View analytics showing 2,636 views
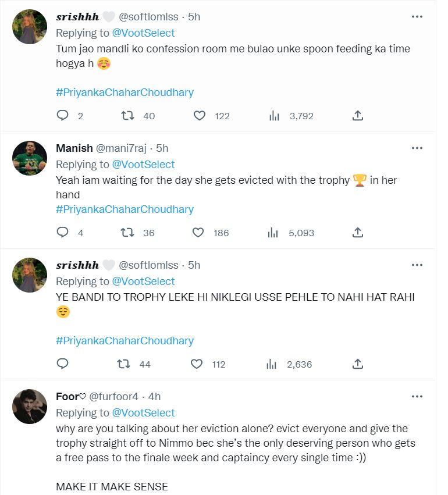Image resolution: width=448 pixels, height=495 pixels. pos(272,364)
